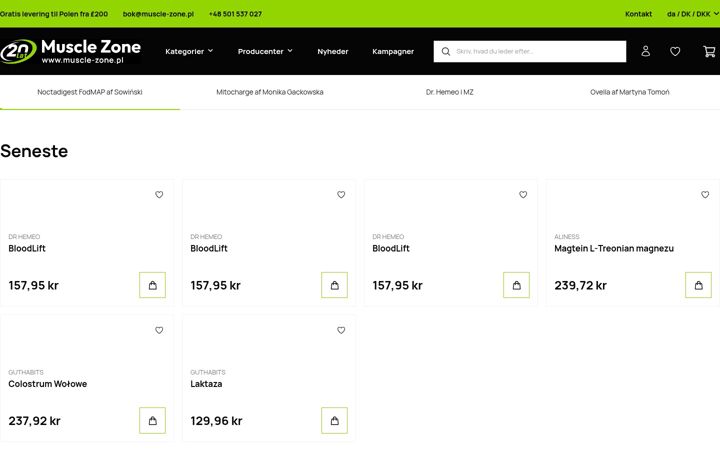Switch to Mitocharge af Monika Gackowska tab
The image size is (720, 450).
pyautogui.click(x=270, y=92)
